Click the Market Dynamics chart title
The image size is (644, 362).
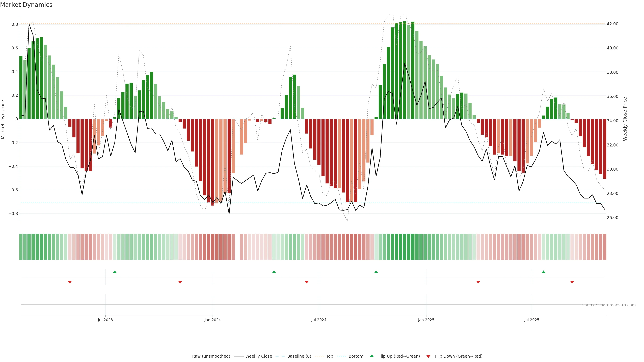tap(26, 5)
